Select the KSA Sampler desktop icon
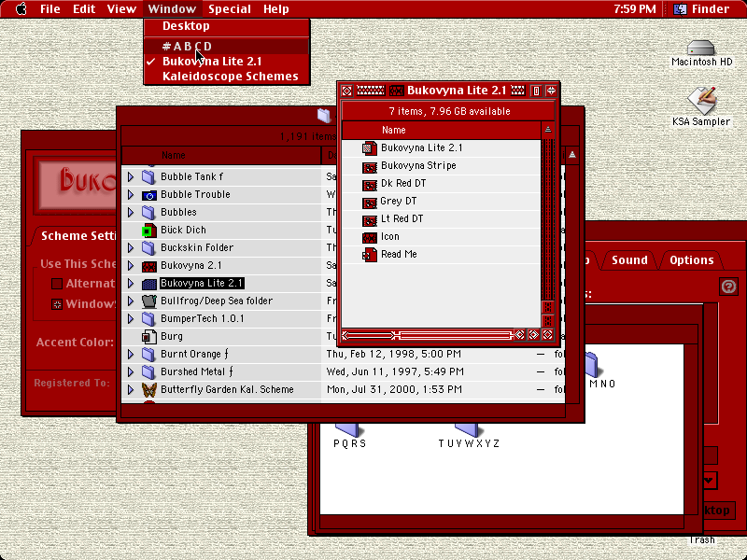Viewport: 747px width, 560px height. click(x=701, y=101)
